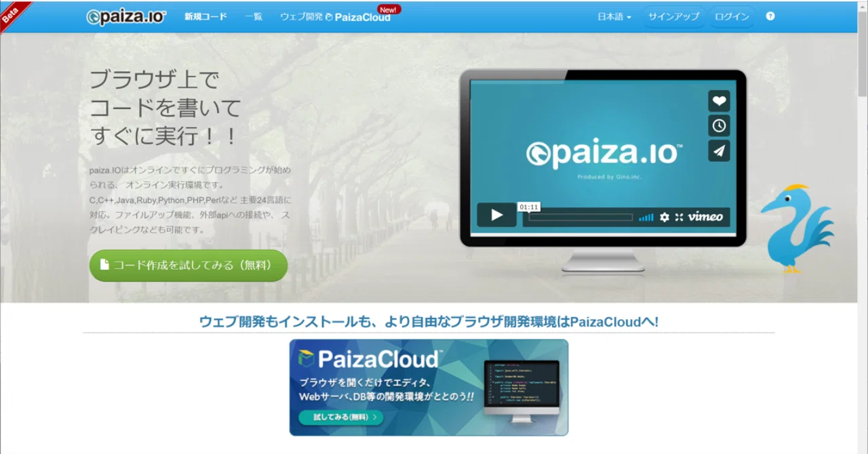Click the ログイン button
The width and height of the screenshot is (868, 454).
point(732,16)
